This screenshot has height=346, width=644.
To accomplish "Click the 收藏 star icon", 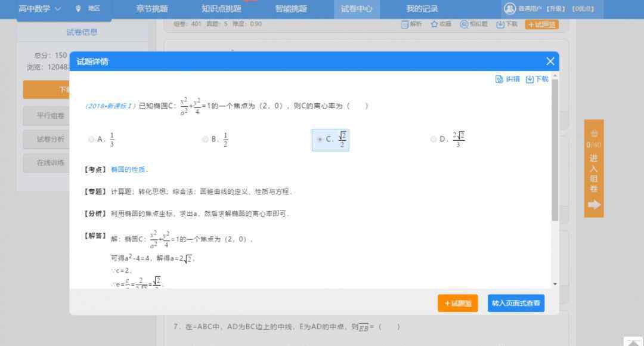I will click(x=434, y=24).
